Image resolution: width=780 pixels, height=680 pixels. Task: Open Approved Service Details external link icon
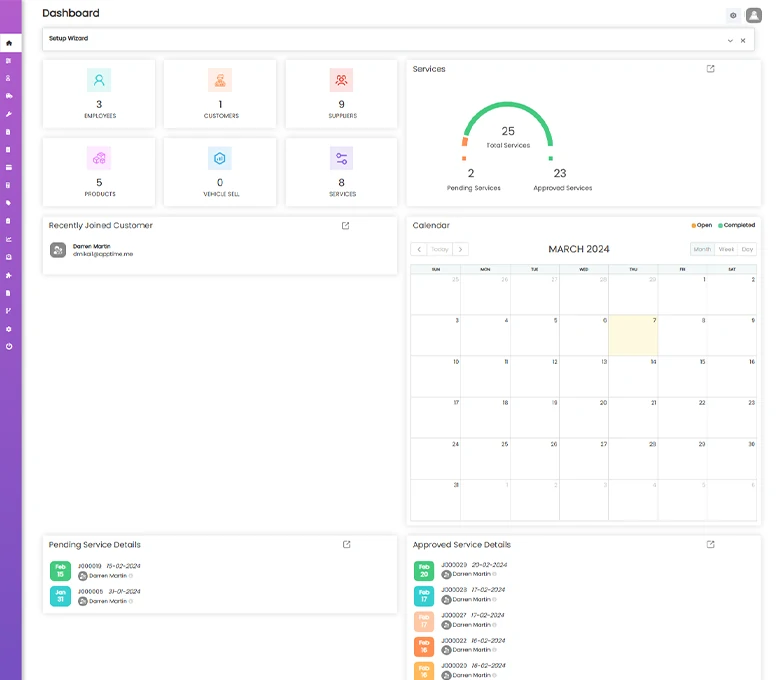710,545
